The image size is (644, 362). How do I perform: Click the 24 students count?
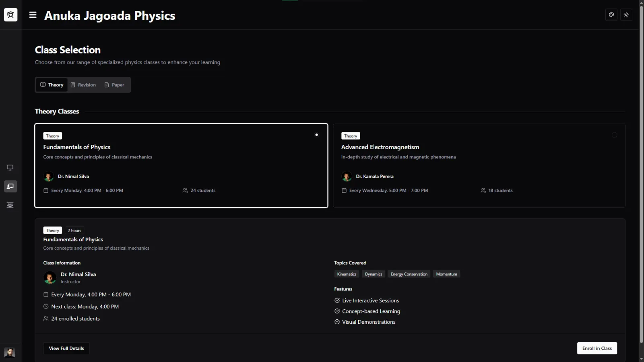pos(199,191)
